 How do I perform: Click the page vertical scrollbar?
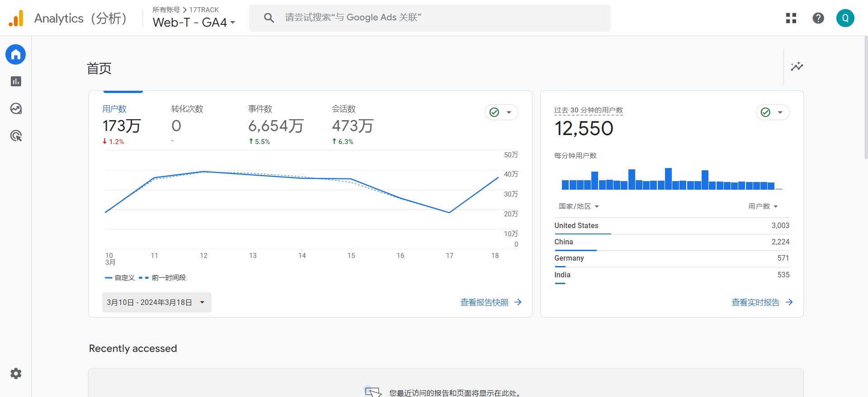(x=866, y=97)
